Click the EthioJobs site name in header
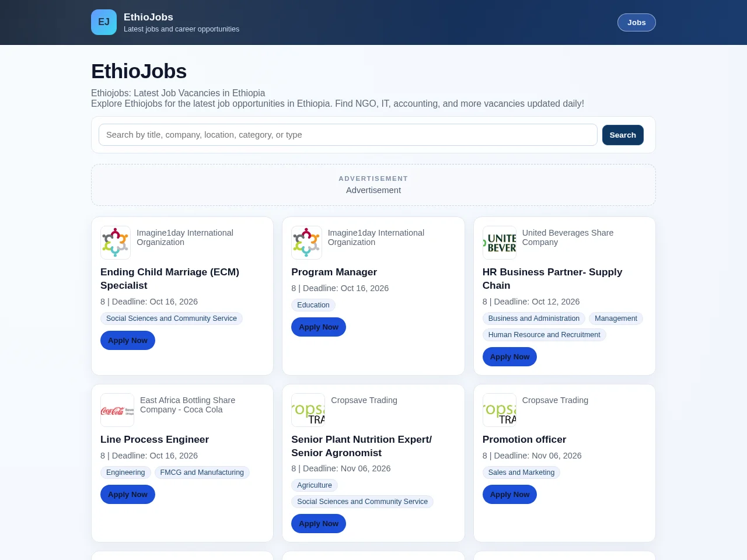 (x=148, y=17)
